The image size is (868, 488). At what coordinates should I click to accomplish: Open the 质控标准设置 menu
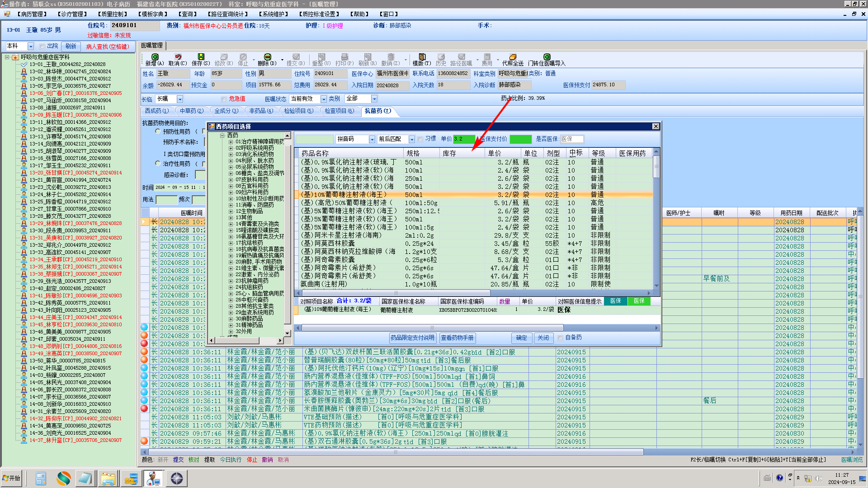click(319, 14)
